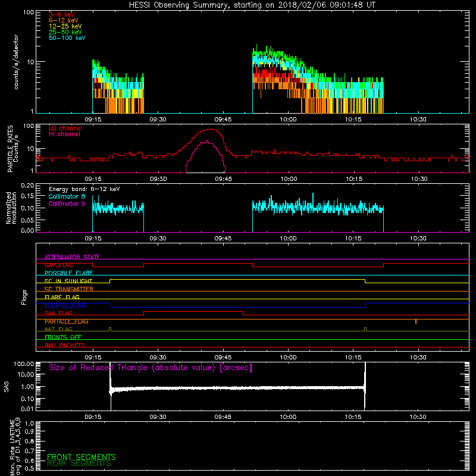Select the 6-12 keV legend label
This screenshot has height=476, width=476.
[64, 20]
